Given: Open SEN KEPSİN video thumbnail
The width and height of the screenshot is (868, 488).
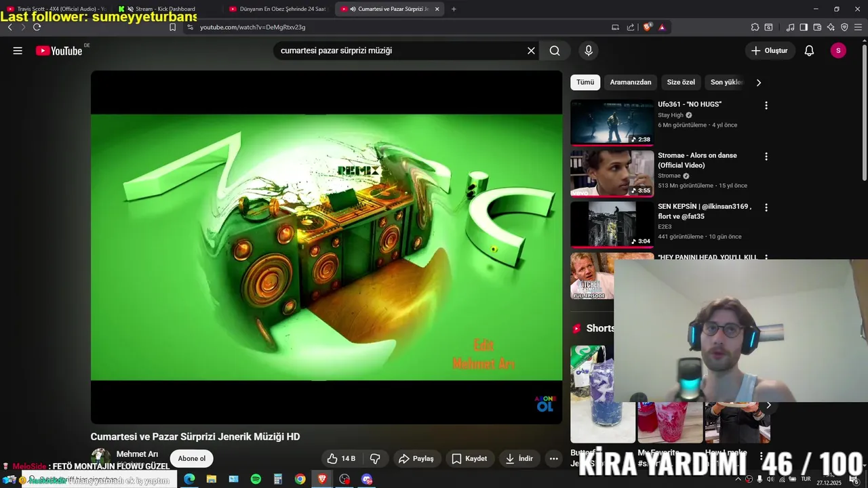Looking at the screenshot, I should (612, 224).
